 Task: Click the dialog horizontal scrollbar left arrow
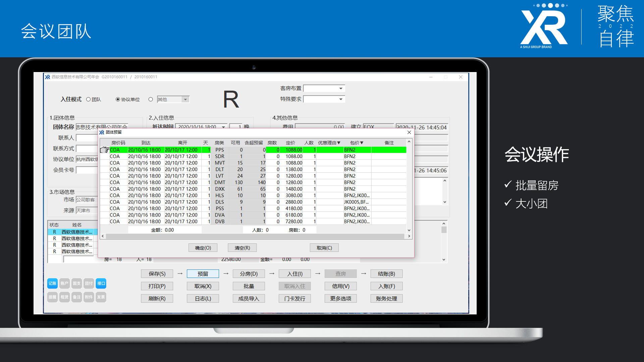103,236
